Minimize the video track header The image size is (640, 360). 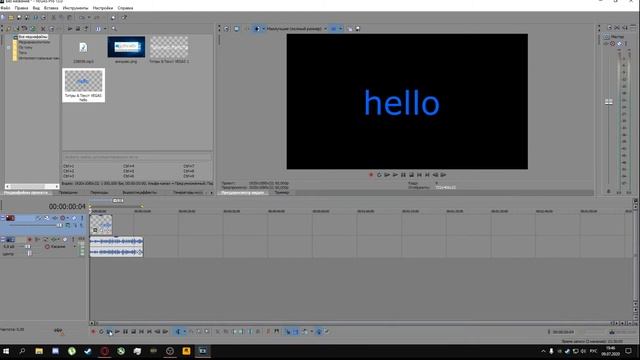coord(2,217)
